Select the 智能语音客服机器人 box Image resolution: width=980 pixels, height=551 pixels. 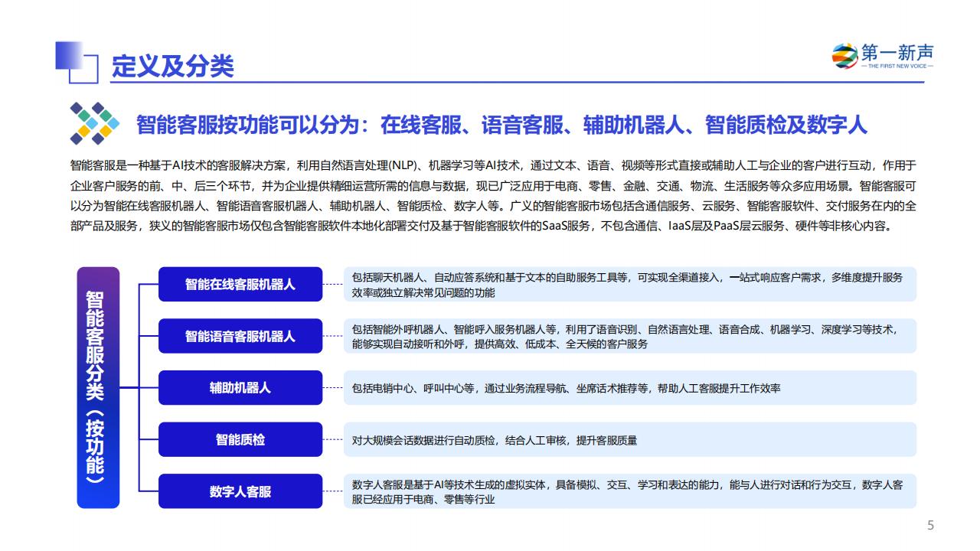point(240,336)
